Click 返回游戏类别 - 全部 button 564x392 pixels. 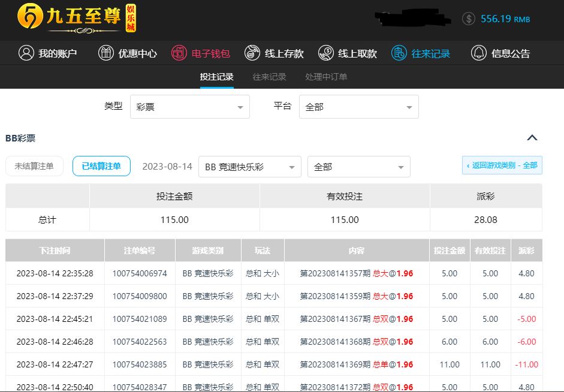click(x=502, y=165)
